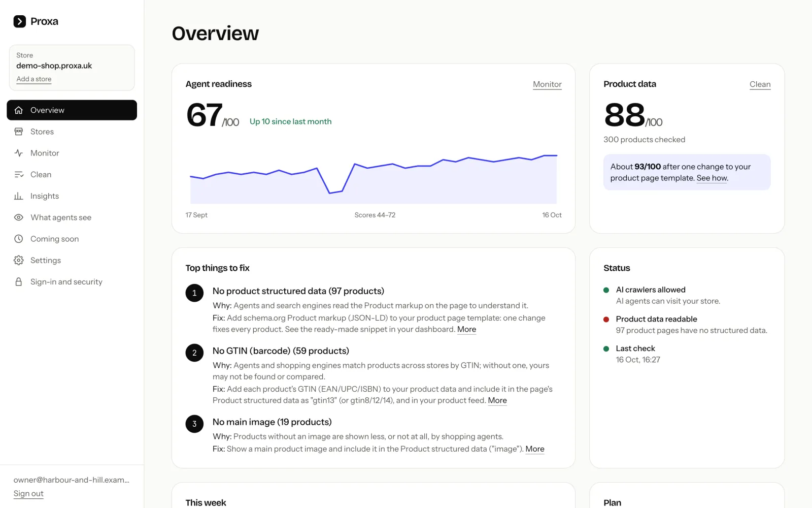Open the Insights sidebar page
Screen dimensions: 812x508
(x=72, y=196)
